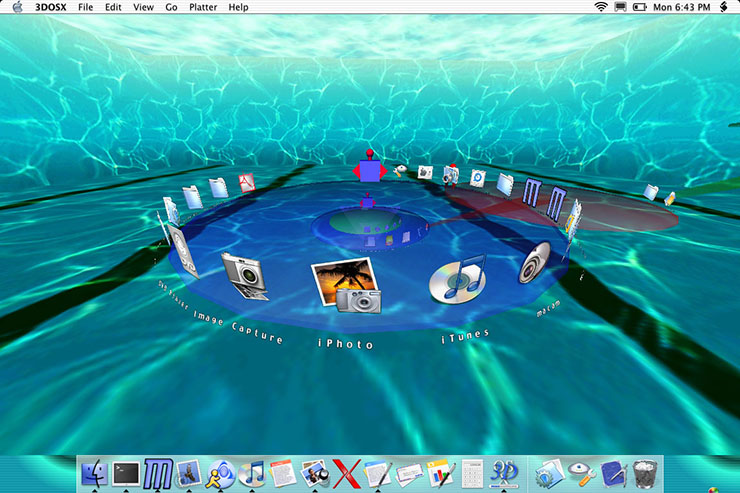
Task: Click the folder with gear icon in Dock
Action: [550, 474]
